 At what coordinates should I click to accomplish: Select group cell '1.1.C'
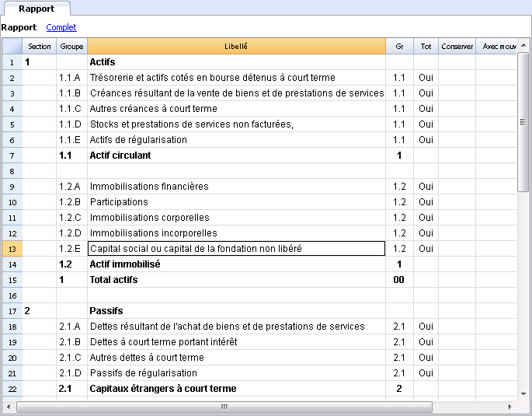pyautogui.click(x=71, y=109)
